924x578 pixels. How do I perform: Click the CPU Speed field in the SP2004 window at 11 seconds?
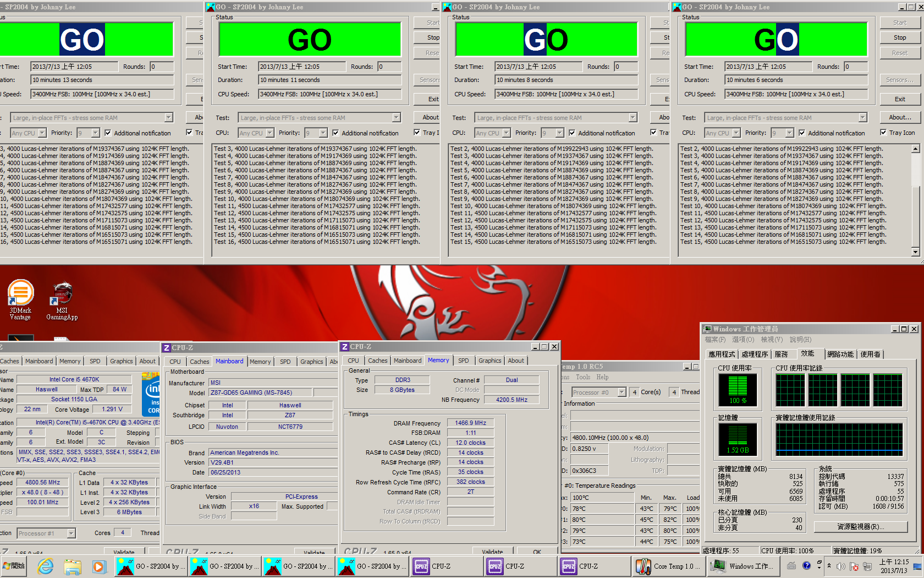329,94
